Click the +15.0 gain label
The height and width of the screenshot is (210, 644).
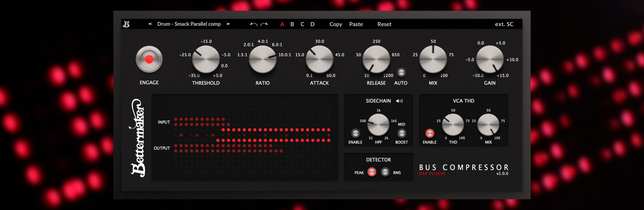click(x=503, y=75)
